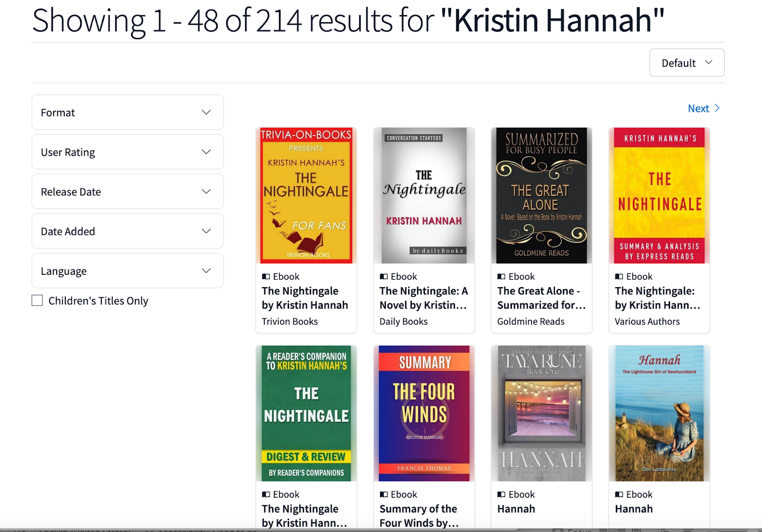Image resolution: width=762 pixels, height=532 pixels.
Task: Go to the Next results page
Action: (x=703, y=109)
